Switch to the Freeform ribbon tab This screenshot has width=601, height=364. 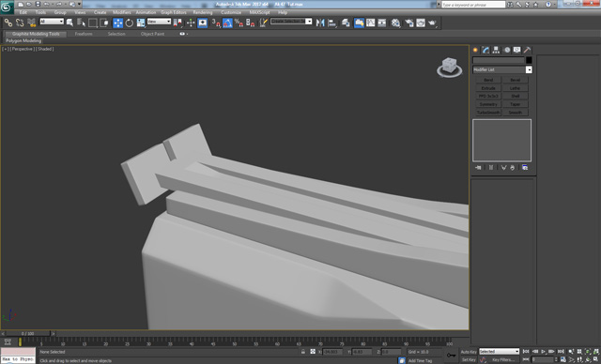click(x=84, y=34)
